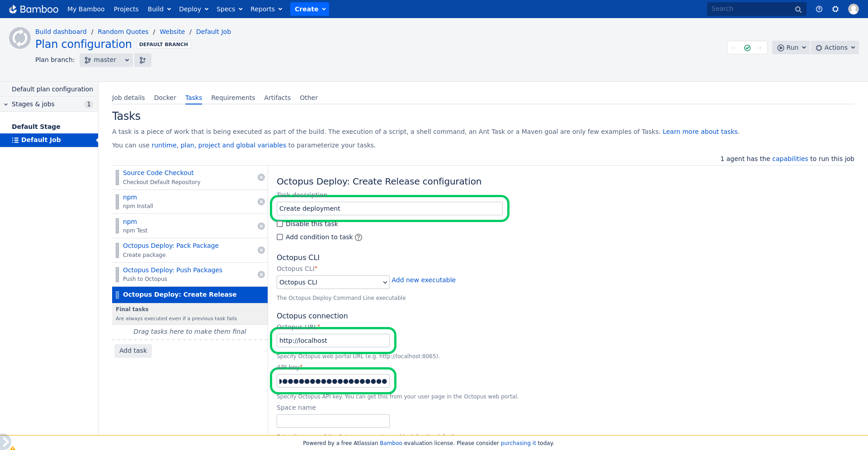The image size is (868, 450).
Task: Remove the npm Test task
Action: point(261,226)
